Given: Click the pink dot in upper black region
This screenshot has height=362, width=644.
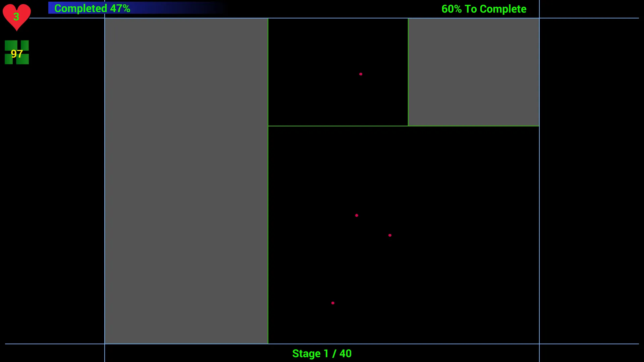Looking at the screenshot, I should (x=361, y=74).
